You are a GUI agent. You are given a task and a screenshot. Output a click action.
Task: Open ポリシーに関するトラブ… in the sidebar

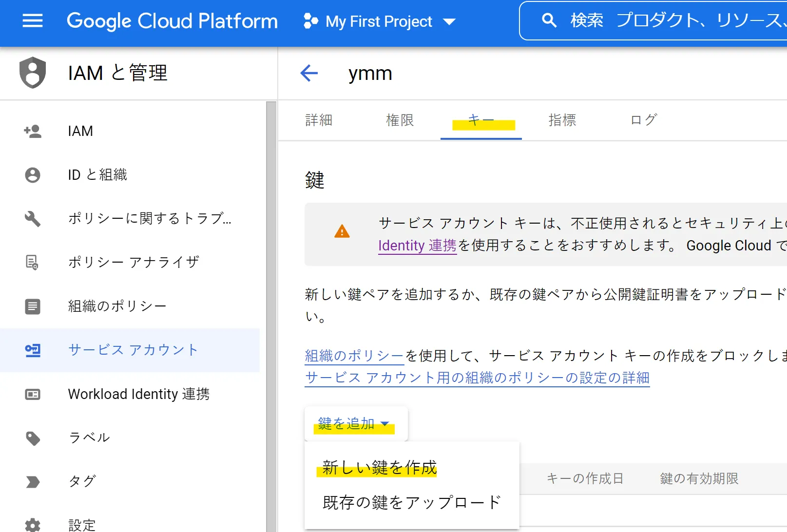(x=130, y=219)
